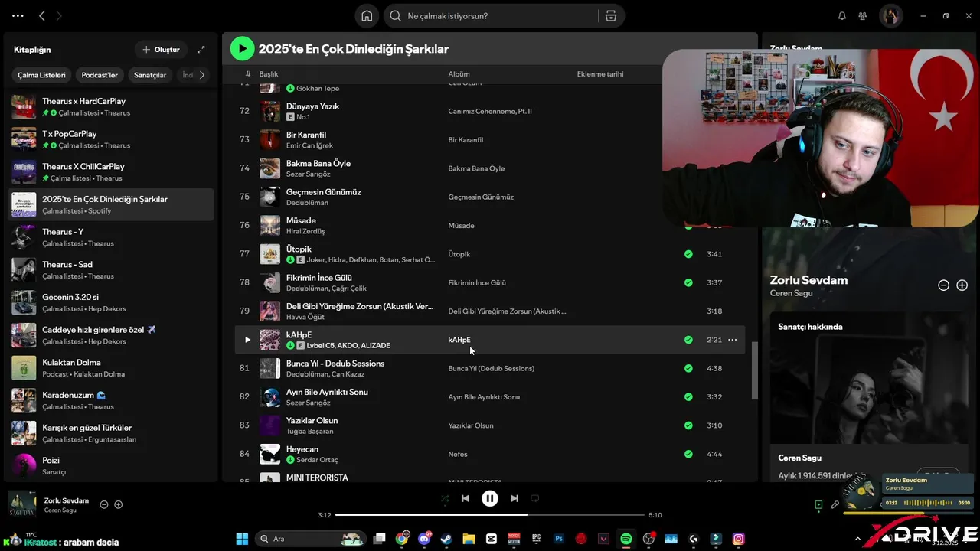The width and height of the screenshot is (980, 551).
Task: Seek within the song progress bar
Action: point(490,515)
